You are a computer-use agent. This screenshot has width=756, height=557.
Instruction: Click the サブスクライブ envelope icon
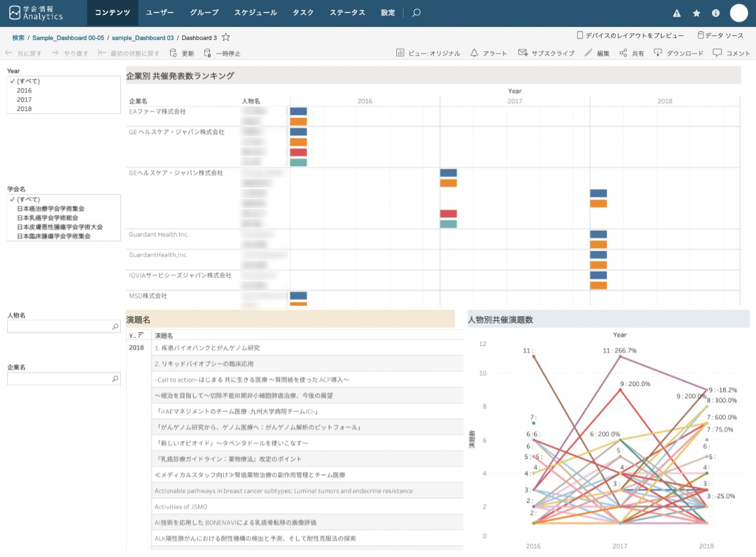point(522,53)
